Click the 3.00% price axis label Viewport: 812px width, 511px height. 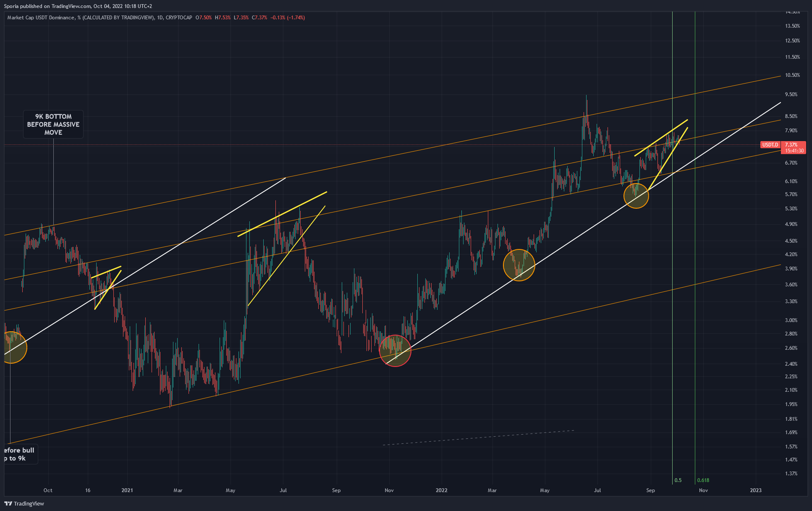pyautogui.click(x=791, y=320)
